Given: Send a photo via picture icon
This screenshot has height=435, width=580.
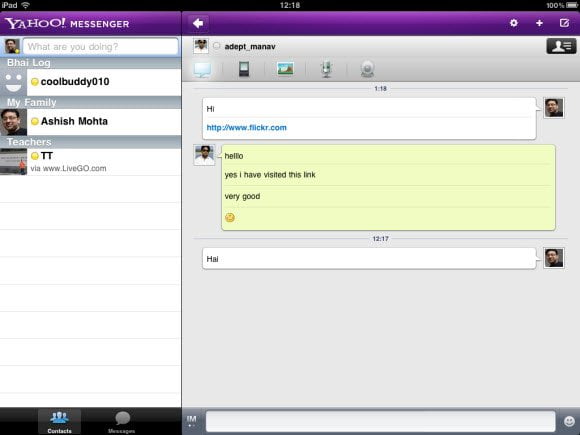Looking at the screenshot, I should [x=285, y=69].
